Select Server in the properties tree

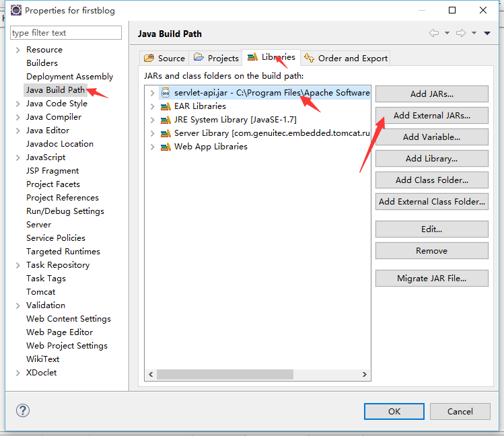[38, 225]
